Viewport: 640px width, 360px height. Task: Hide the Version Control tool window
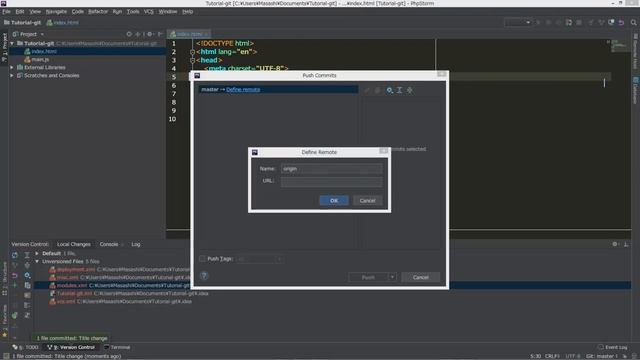(626, 244)
